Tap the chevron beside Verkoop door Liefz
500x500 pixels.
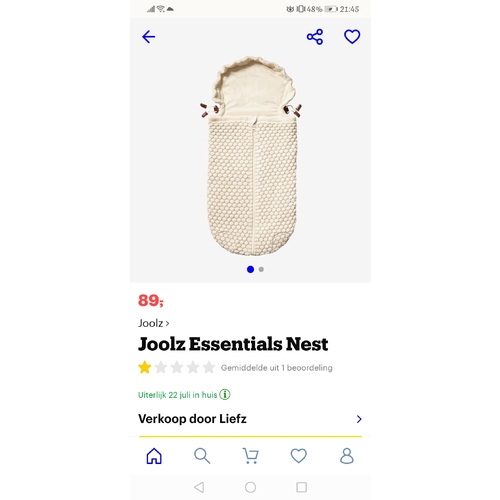(x=359, y=419)
